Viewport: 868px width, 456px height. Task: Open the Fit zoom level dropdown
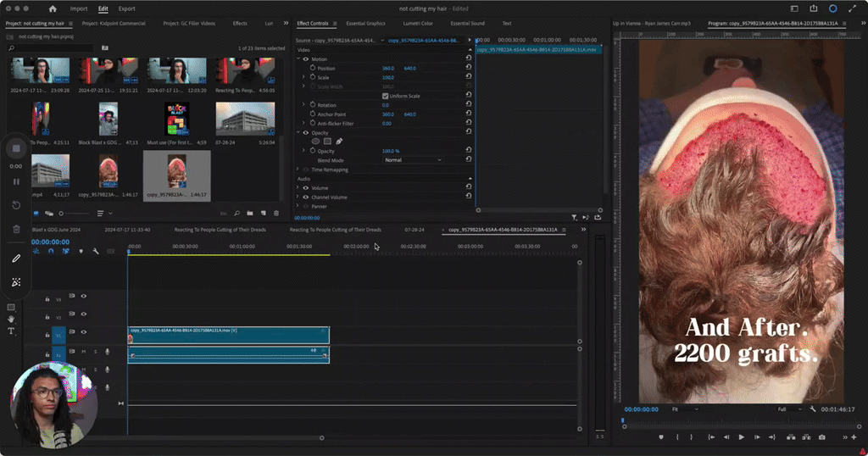coord(684,409)
